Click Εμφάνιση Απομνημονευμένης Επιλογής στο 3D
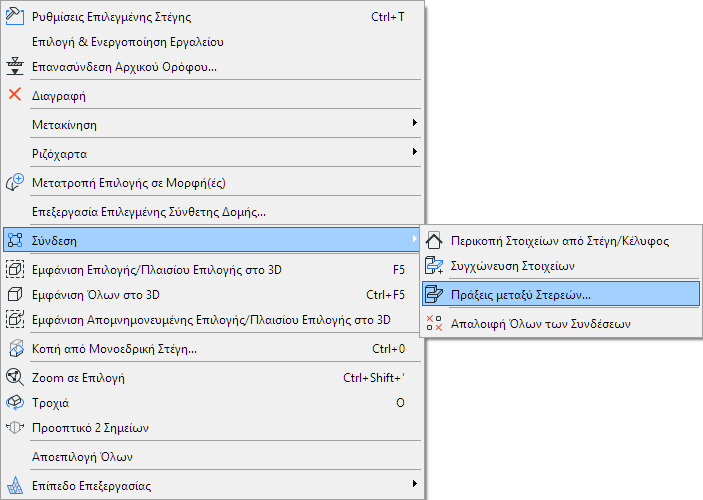The width and height of the screenshot is (703, 500). [210, 320]
